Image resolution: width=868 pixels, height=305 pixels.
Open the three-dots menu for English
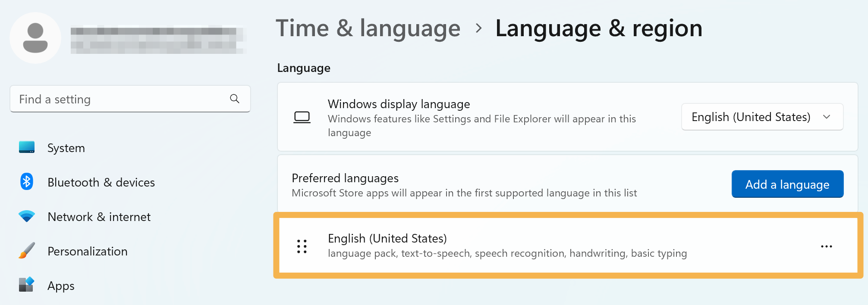click(827, 246)
